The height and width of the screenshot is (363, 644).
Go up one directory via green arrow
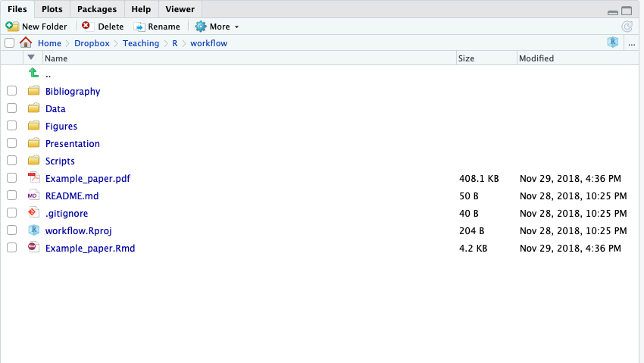click(33, 74)
